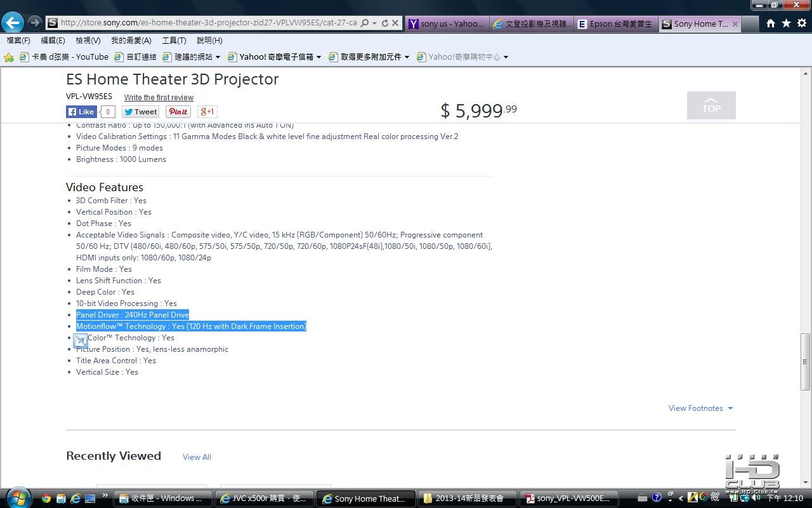Click the page vertical scrollbar thumb
The height and width of the screenshot is (508, 812).
pos(806,361)
